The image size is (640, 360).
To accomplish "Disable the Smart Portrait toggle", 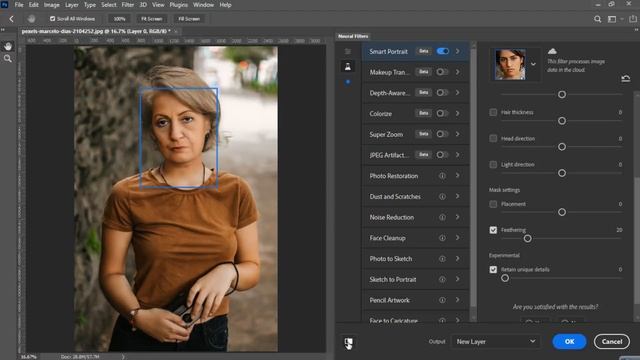I will (x=443, y=51).
